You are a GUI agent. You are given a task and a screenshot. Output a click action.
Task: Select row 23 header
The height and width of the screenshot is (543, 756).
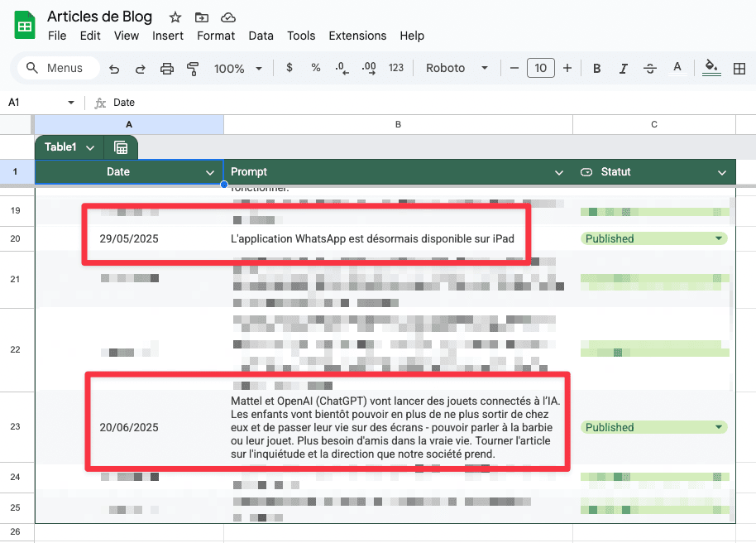(16, 426)
